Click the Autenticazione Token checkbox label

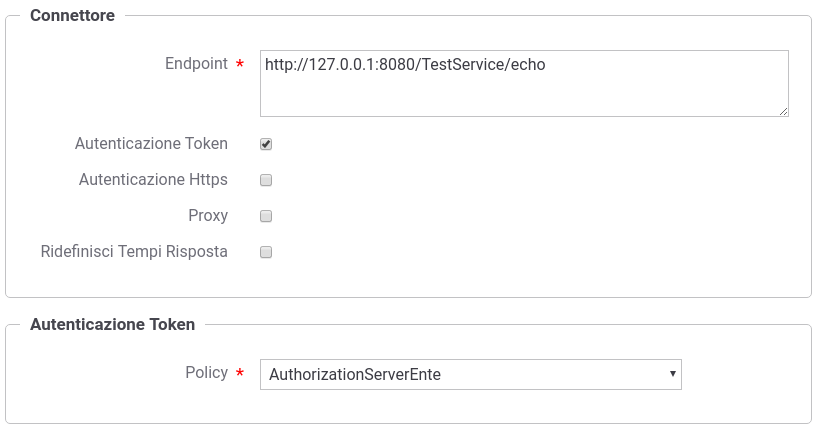click(151, 143)
